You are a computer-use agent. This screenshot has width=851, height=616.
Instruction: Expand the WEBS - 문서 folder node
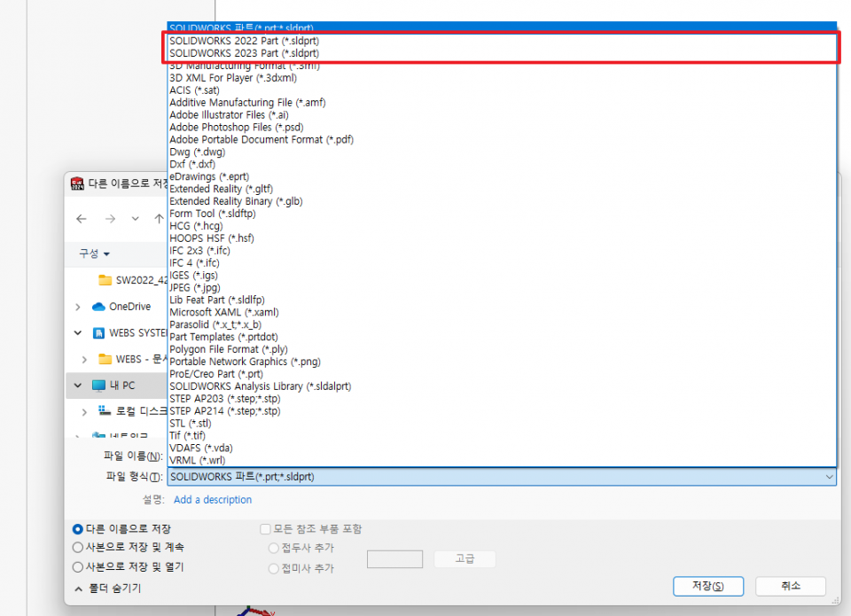point(84,359)
